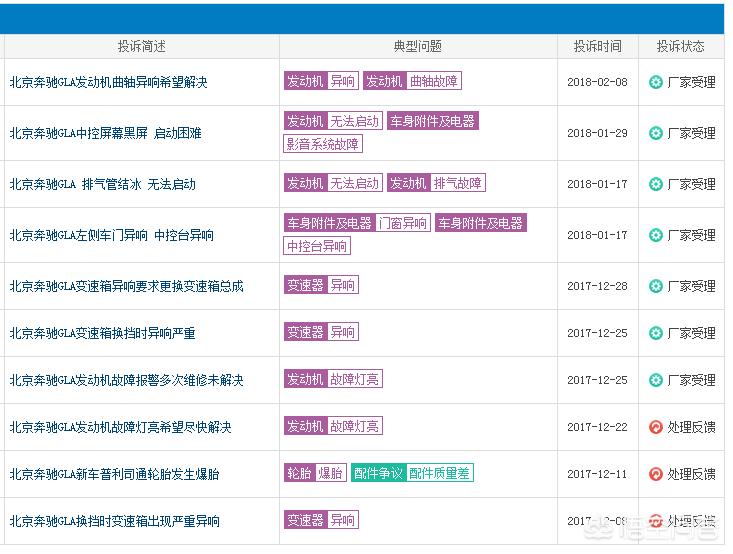Click 发动机 异响 tag in first row
This screenshot has height=554, width=733.
point(321,81)
